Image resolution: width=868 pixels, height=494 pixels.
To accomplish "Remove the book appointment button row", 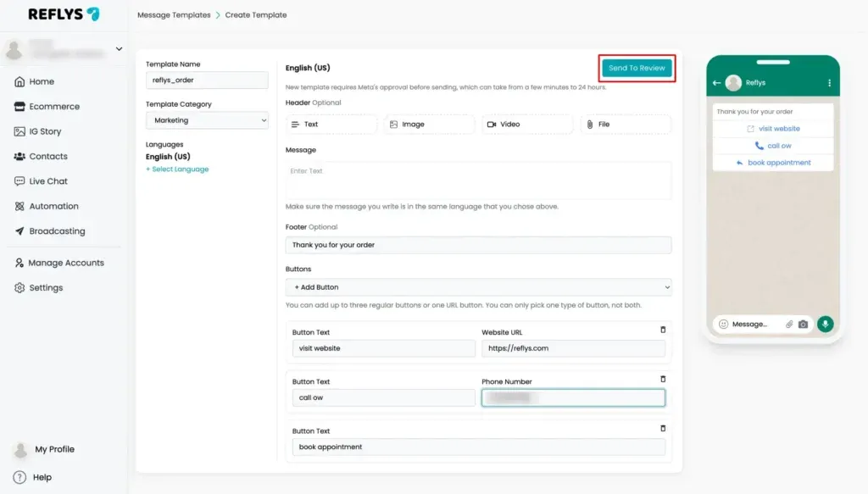I will 663,428.
